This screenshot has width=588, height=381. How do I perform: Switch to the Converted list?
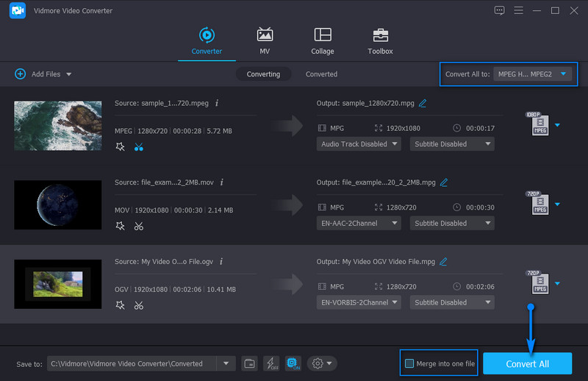[321, 74]
